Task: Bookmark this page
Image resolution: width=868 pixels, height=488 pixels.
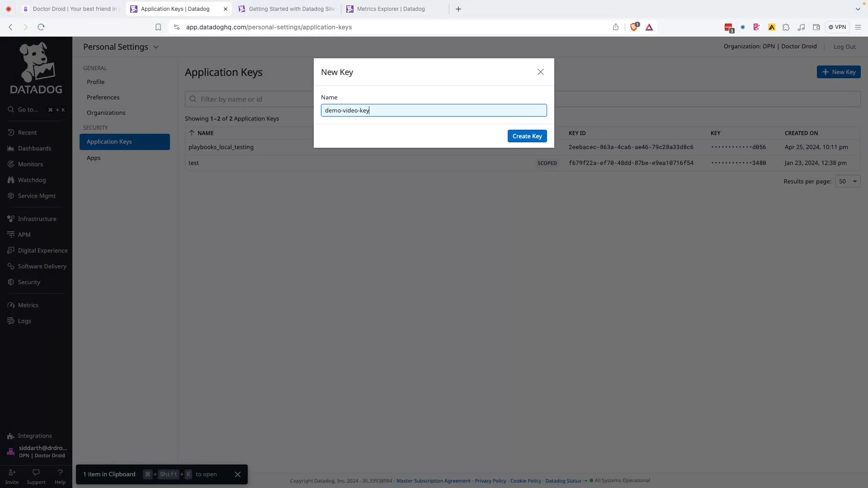Action: click(158, 27)
